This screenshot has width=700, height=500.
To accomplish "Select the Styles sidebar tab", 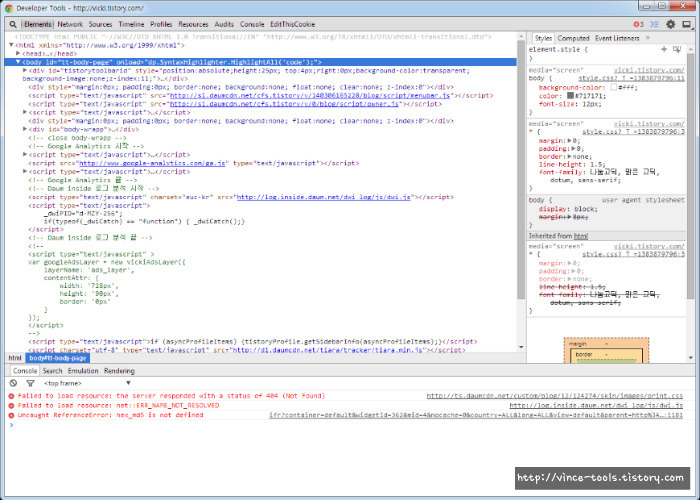I will 543,38.
